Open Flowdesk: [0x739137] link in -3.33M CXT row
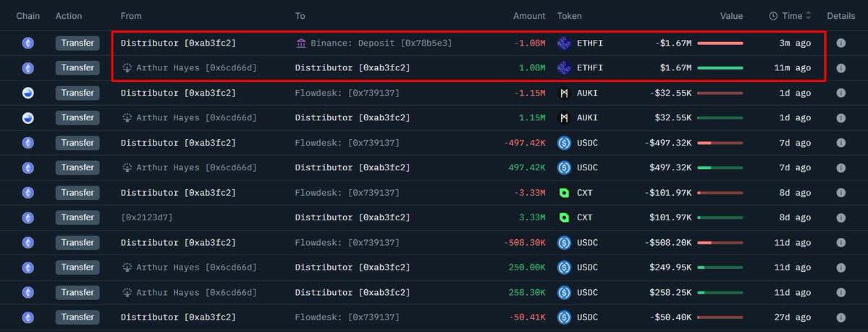The image size is (868, 332). (x=347, y=192)
